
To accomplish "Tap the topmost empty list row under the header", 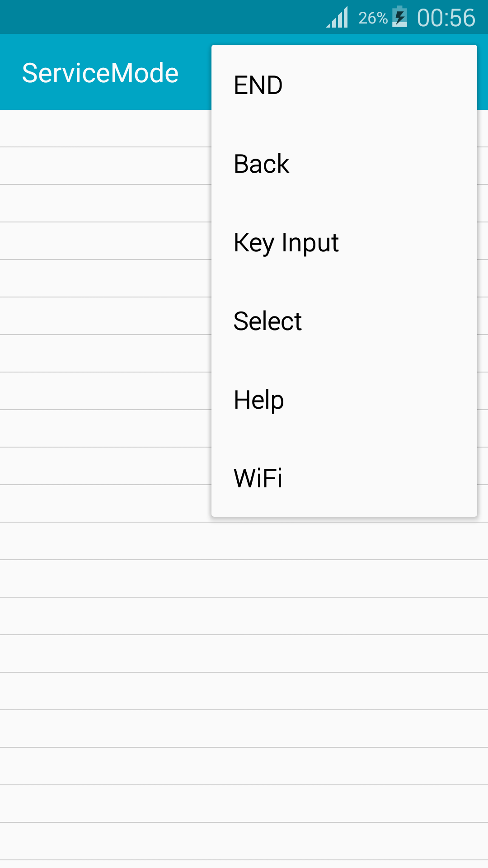I will click(x=106, y=128).
